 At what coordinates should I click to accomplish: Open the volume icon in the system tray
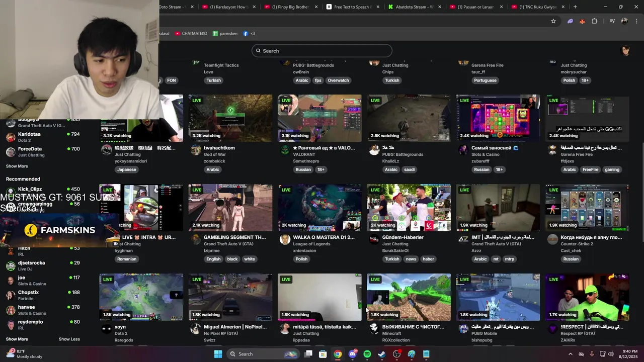pos(611,354)
